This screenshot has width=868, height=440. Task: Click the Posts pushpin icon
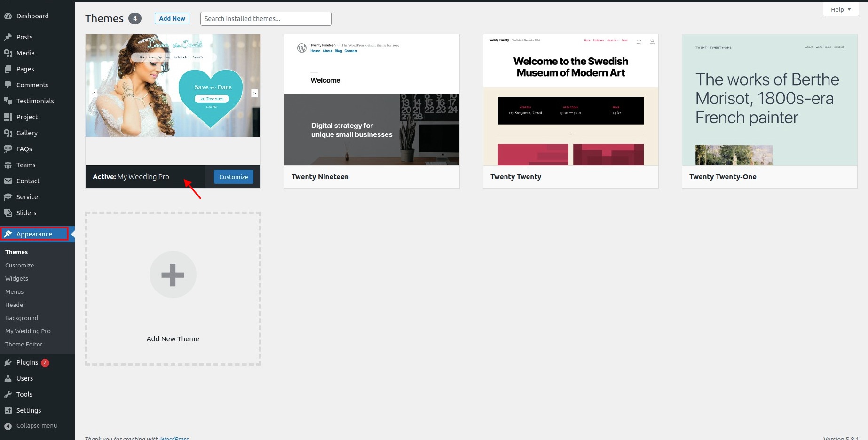(8, 37)
